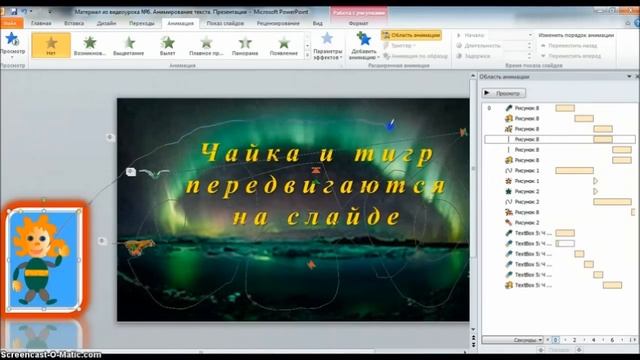Select the last TextBox 5 row with yellow icon

tap(560, 285)
